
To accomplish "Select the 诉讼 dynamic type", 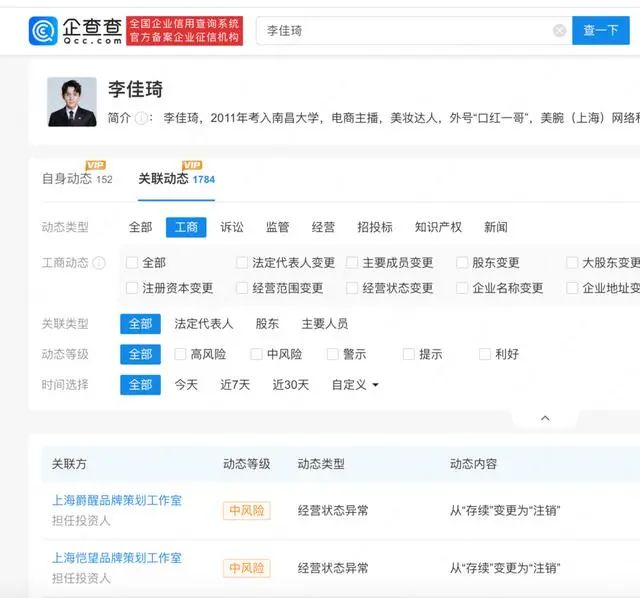I will pyautogui.click(x=232, y=227).
